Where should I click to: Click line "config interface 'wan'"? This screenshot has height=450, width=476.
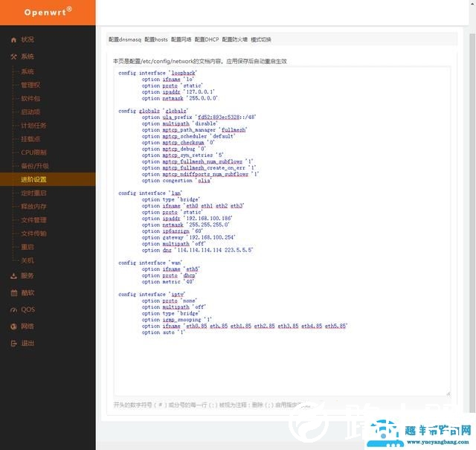point(150,263)
